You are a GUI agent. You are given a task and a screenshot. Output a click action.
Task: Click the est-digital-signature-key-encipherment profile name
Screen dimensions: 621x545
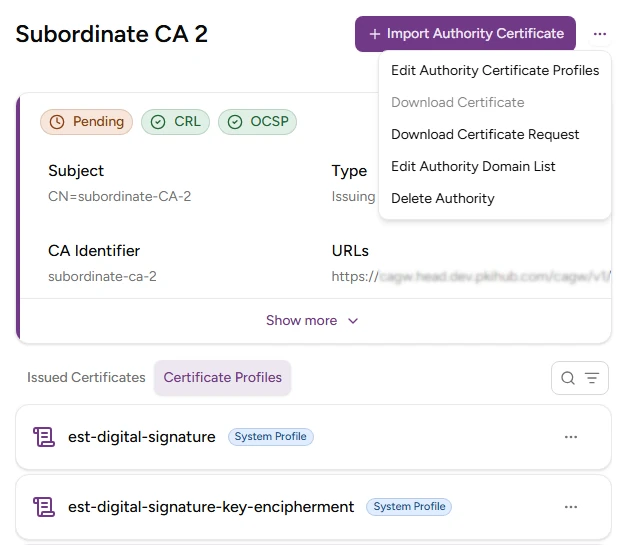tap(211, 507)
